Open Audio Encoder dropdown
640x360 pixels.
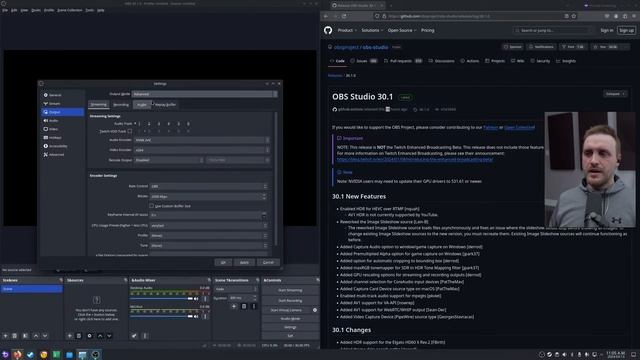tap(202, 140)
